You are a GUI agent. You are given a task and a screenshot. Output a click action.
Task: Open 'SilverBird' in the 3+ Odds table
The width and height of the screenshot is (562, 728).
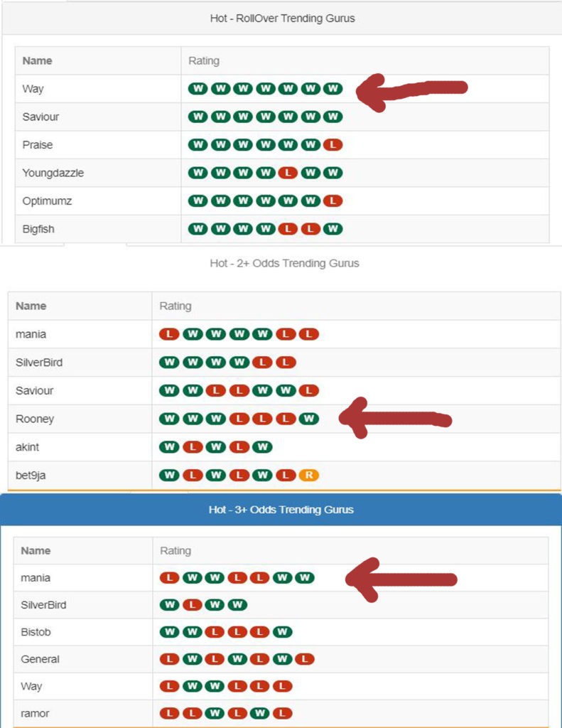[43, 605]
